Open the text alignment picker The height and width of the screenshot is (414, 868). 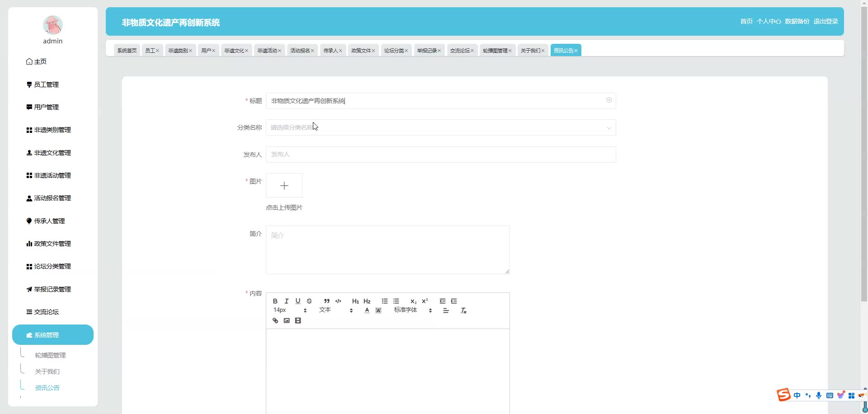(x=446, y=310)
